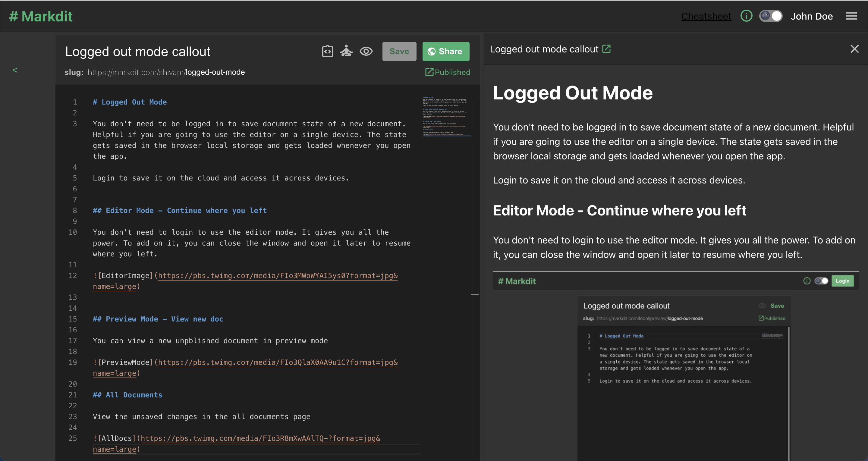Close the preview panel
This screenshot has width=868, height=461.
[854, 49]
